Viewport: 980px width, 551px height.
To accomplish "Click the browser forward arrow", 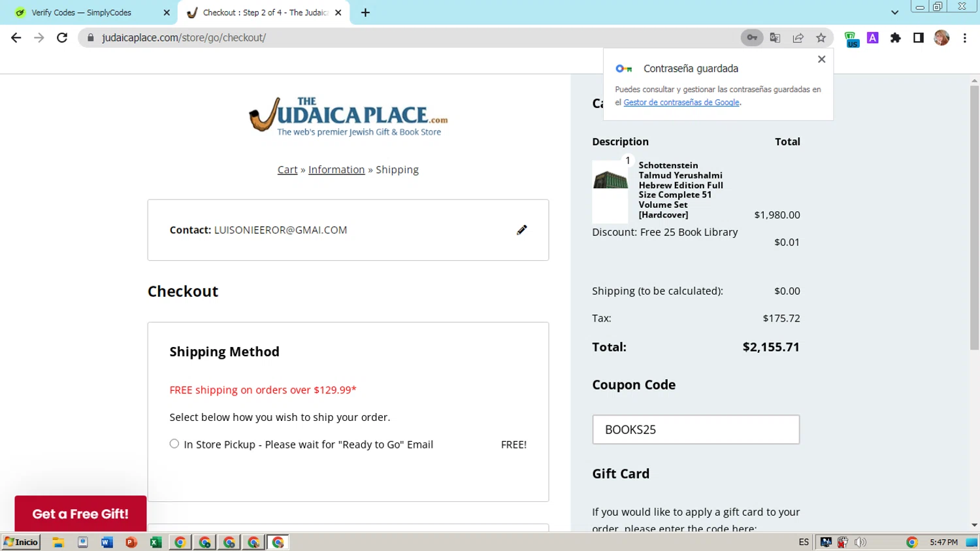I will point(39,38).
